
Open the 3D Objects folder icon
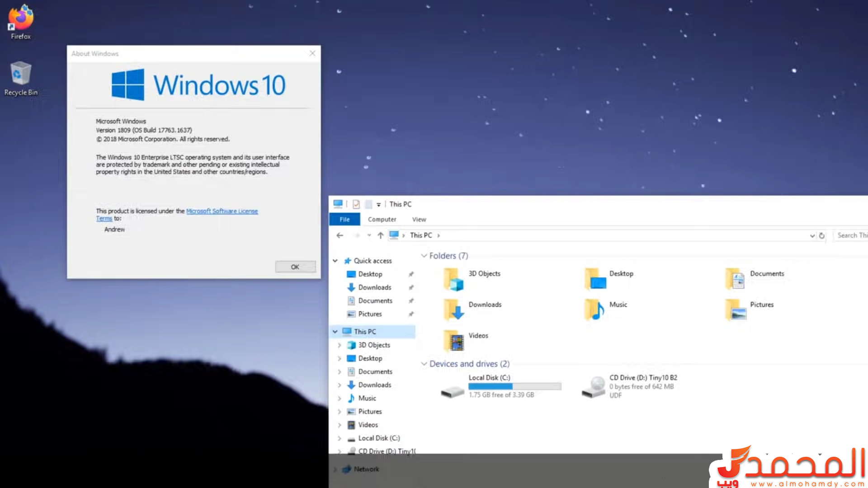tap(453, 279)
